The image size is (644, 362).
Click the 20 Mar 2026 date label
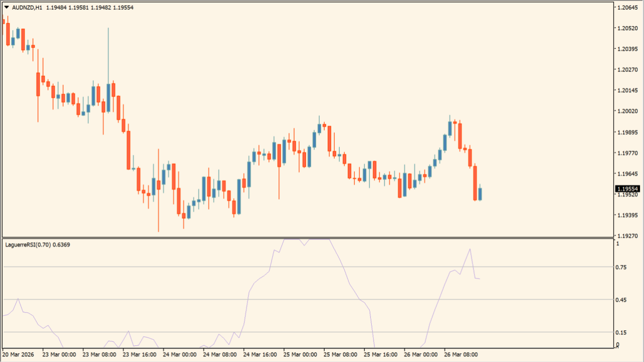(x=19, y=354)
